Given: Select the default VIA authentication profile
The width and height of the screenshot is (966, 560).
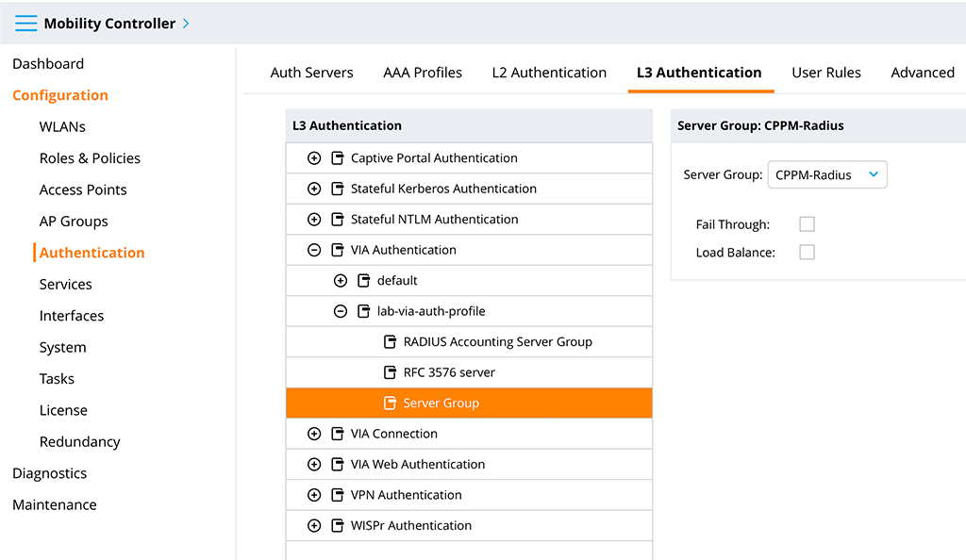Looking at the screenshot, I should pyautogui.click(x=397, y=281).
